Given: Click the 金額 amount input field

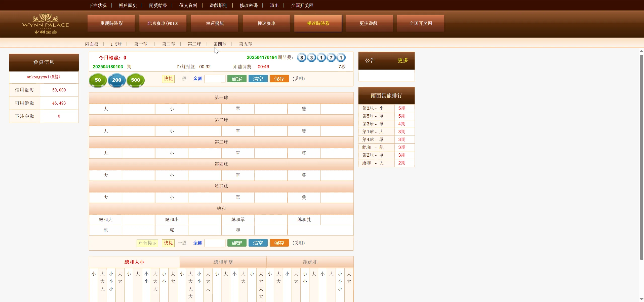Looking at the screenshot, I should tap(215, 79).
